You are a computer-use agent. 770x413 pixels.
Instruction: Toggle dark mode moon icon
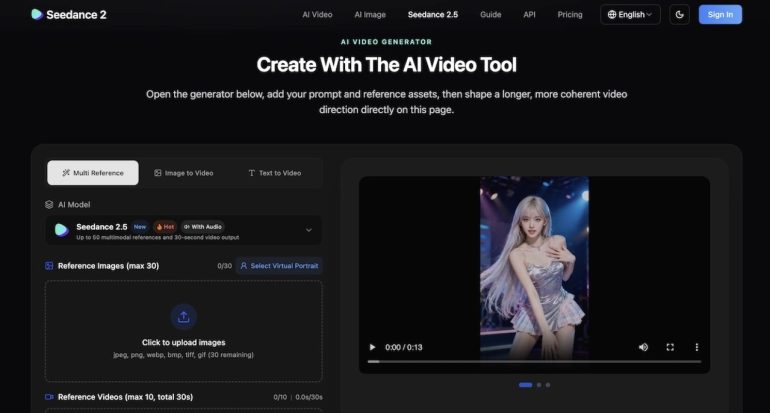pos(680,15)
